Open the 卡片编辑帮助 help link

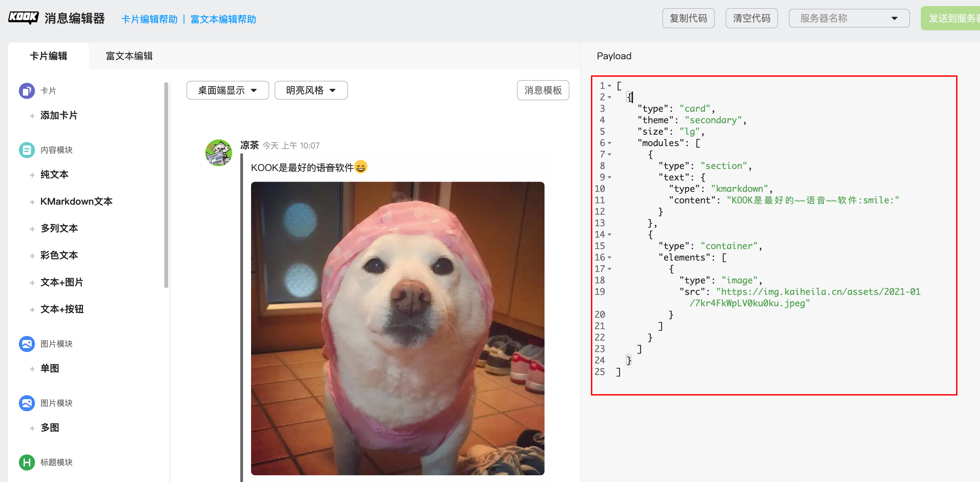pos(149,19)
